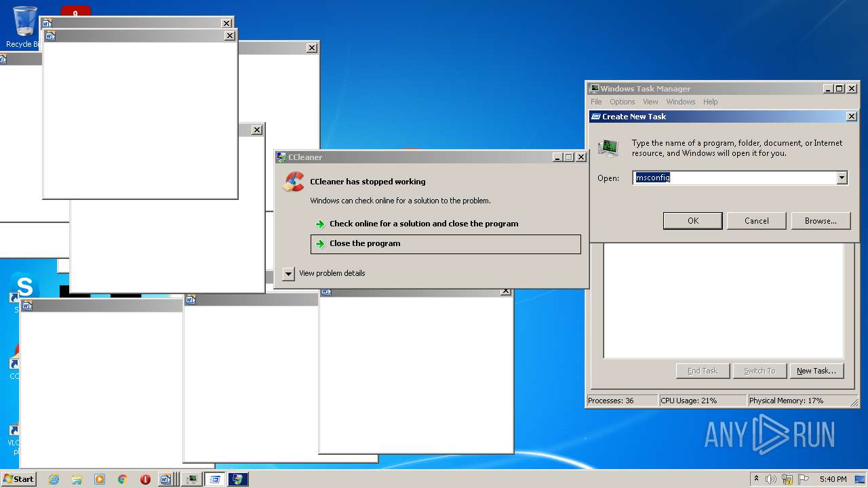The image size is (868, 488).
Task: Open Windows Explorer folder icon in taskbar
Action: tap(77, 479)
